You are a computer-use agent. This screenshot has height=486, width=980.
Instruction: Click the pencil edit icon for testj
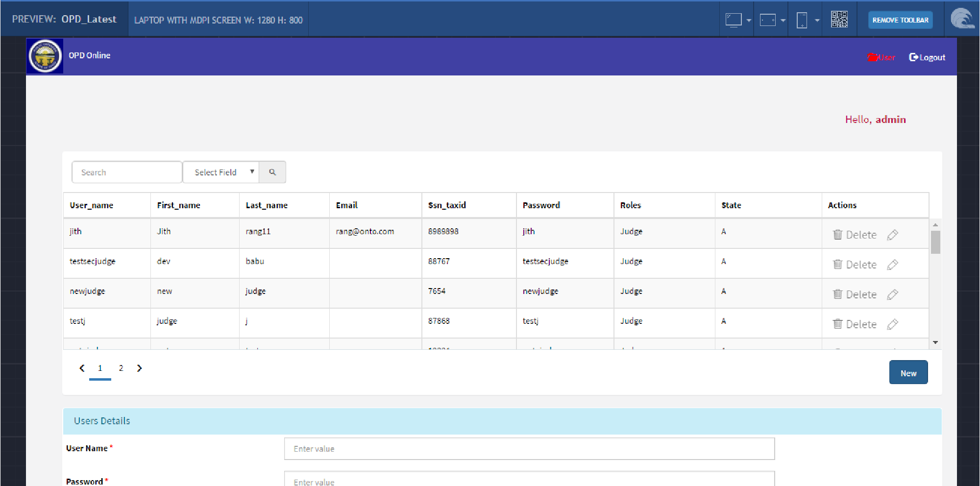(x=892, y=324)
